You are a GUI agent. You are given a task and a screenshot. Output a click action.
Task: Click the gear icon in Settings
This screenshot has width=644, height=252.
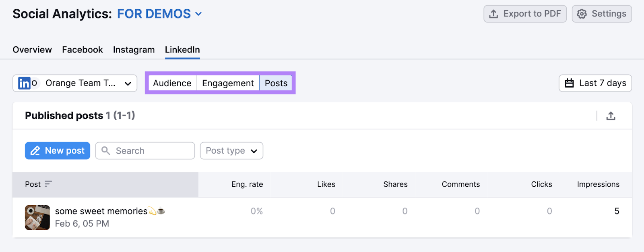coord(582,14)
